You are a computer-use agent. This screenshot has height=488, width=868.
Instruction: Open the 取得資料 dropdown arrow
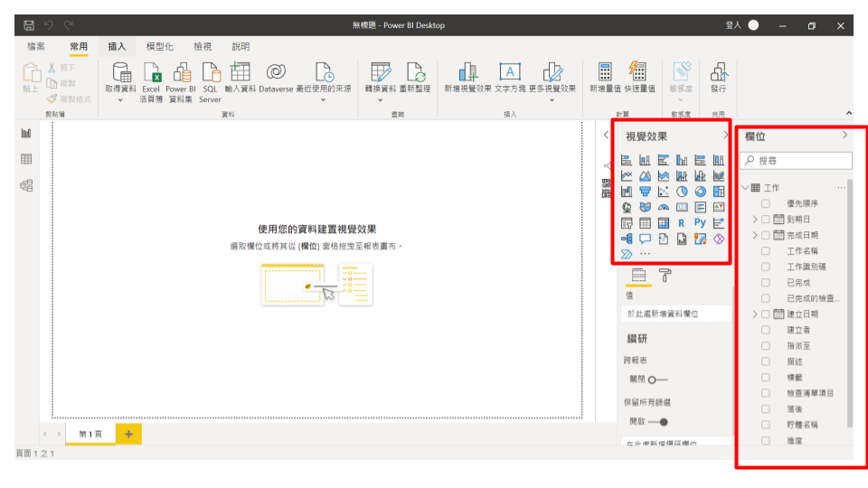click(120, 100)
